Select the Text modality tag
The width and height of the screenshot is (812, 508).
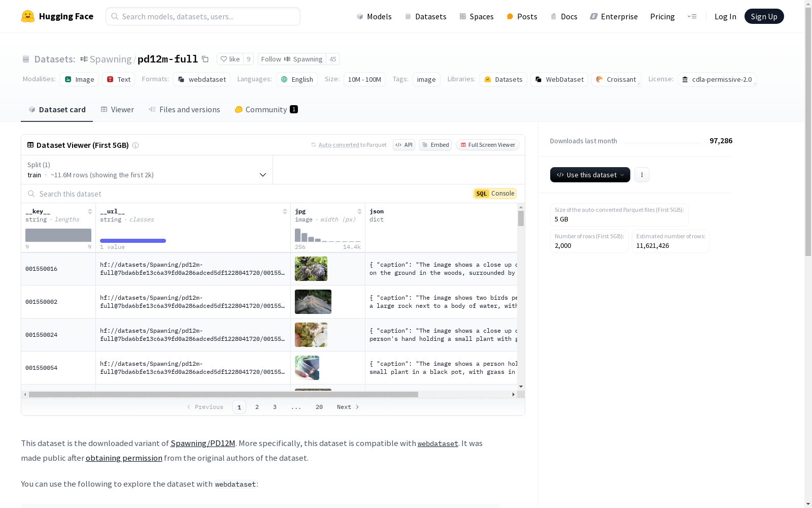pyautogui.click(x=119, y=79)
